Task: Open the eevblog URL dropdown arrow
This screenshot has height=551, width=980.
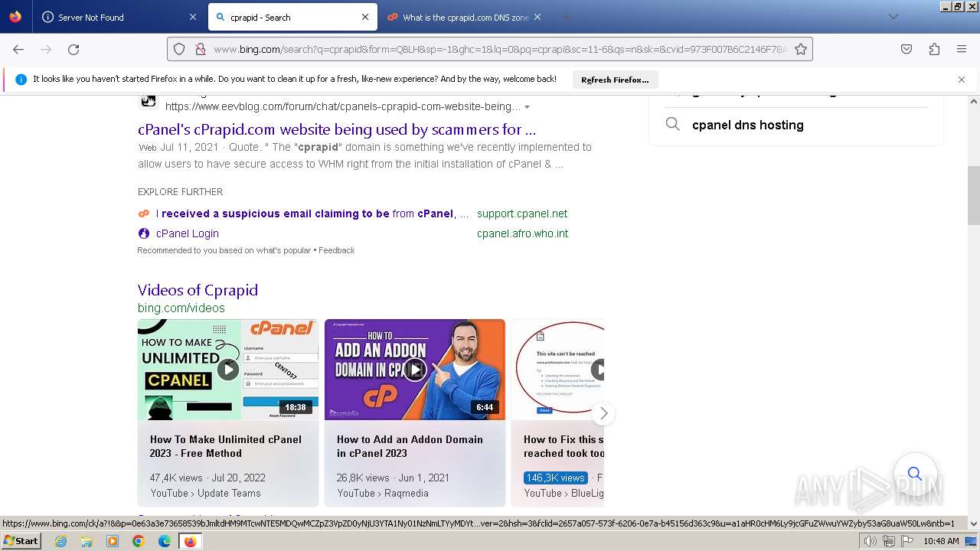Action: (x=527, y=107)
